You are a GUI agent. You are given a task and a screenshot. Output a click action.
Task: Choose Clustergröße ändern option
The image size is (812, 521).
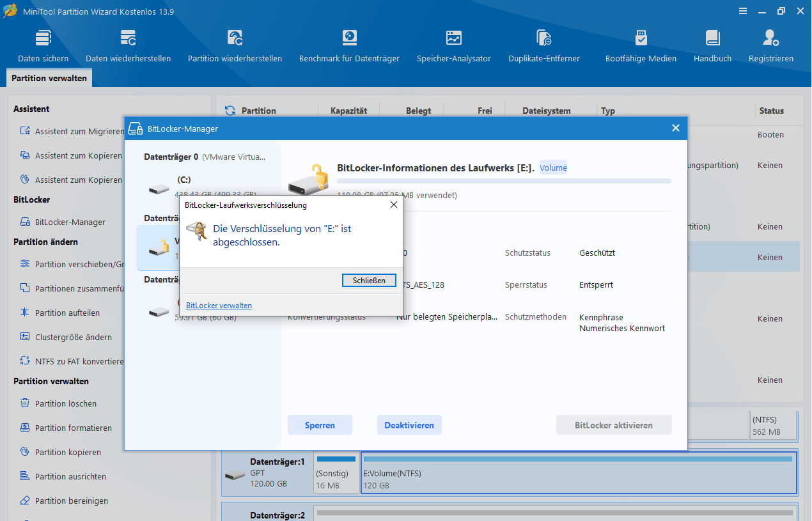pos(66,337)
